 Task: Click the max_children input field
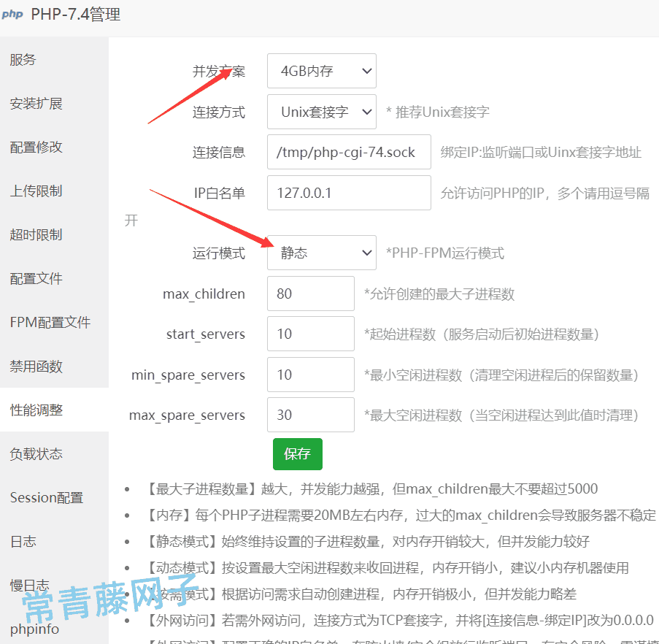point(310,294)
